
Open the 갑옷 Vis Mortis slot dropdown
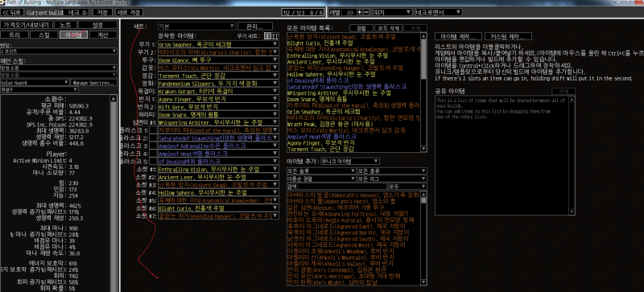click(218, 68)
